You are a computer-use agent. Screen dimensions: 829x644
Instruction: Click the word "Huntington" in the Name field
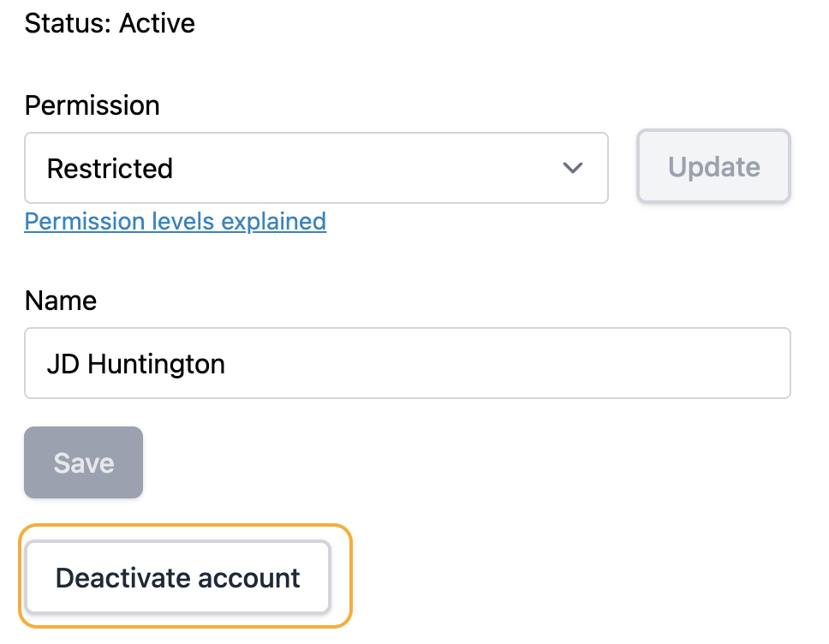[x=157, y=364]
